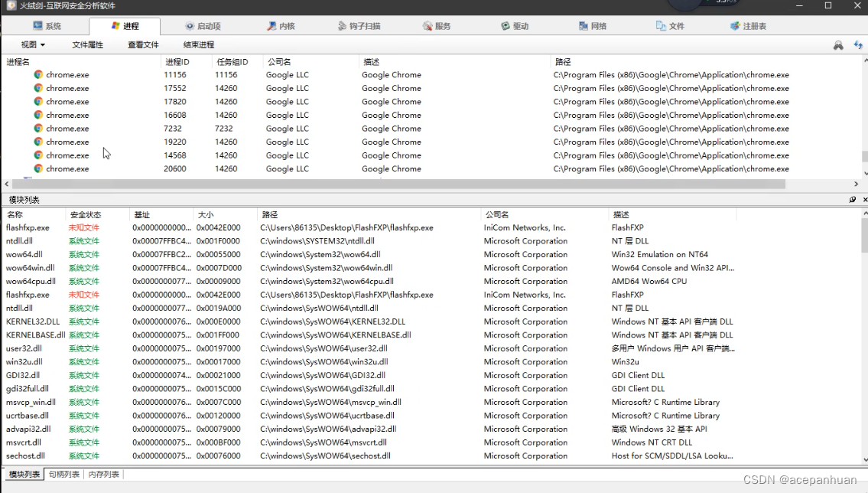Viewport: 868px width, 493px height.
Task: Click Chrome icon of process 14568
Action: click(38, 155)
